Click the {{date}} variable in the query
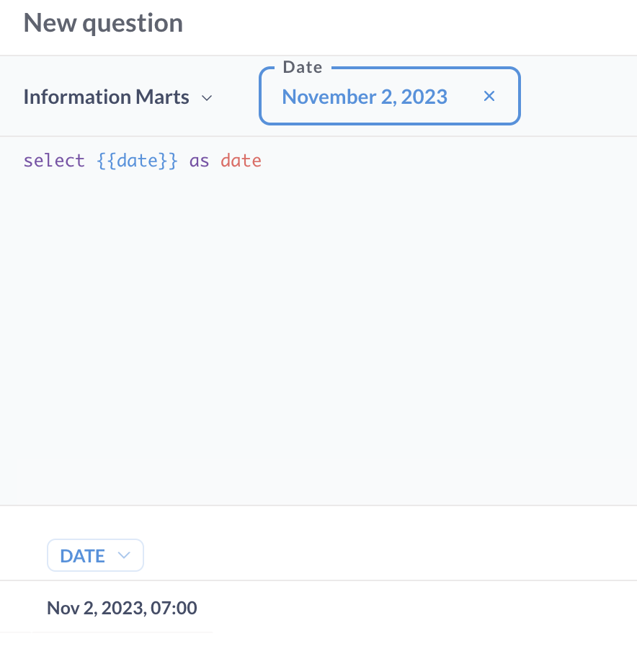Image resolution: width=637 pixels, height=672 pixels. (137, 160)
